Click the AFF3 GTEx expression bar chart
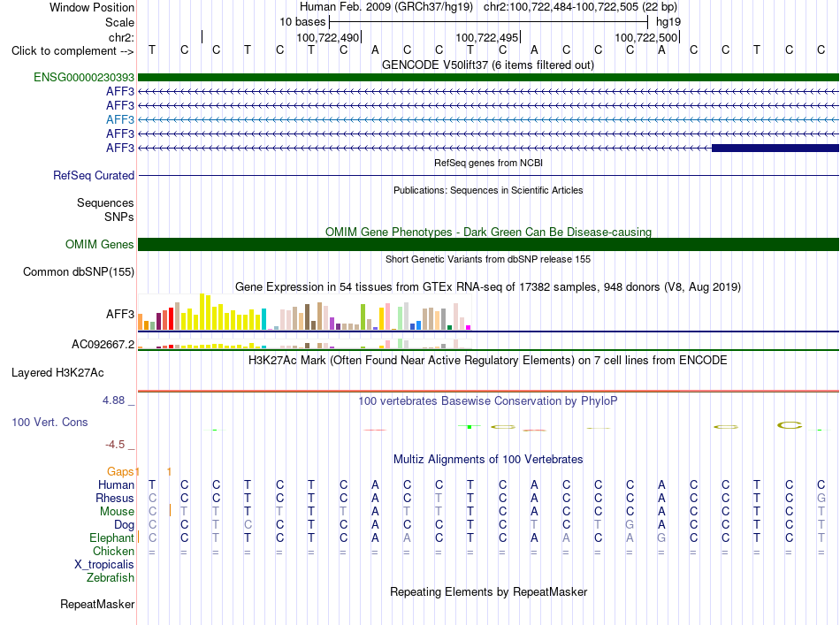The width and height of the screenshot is (840, 625). pyautogui.click(x=304, y=312)
